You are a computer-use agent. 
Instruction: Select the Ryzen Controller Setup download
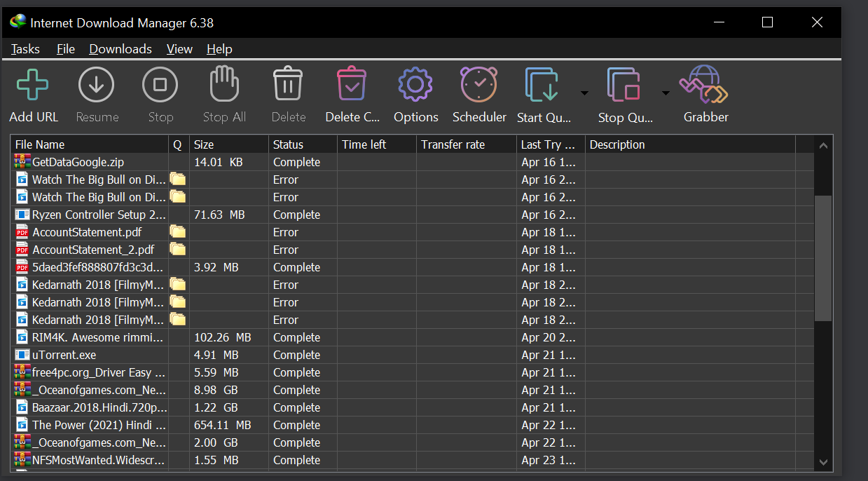pyautogui.click(x=413, y=215)
